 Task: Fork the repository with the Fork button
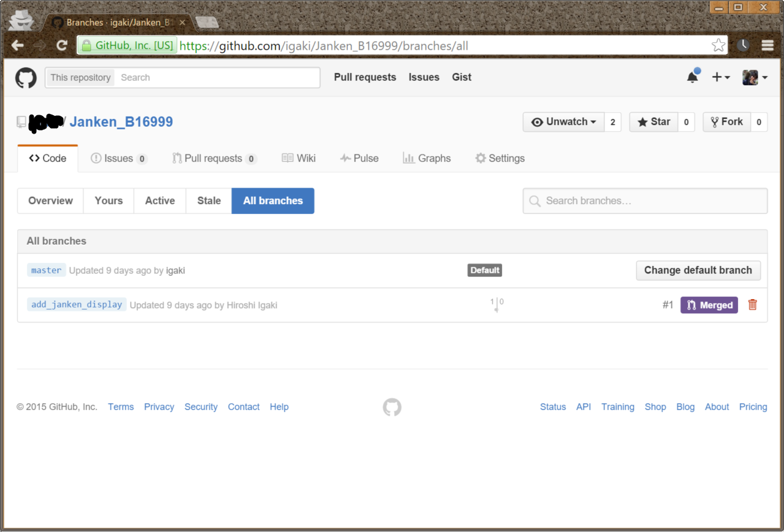[726, 122]
